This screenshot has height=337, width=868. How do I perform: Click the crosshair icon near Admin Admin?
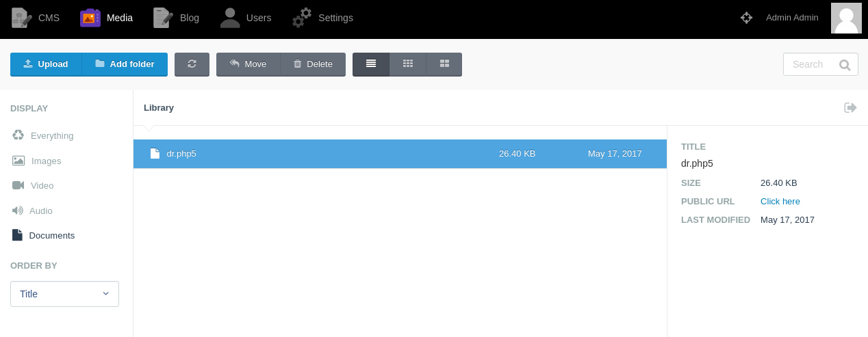pos(746,18)
